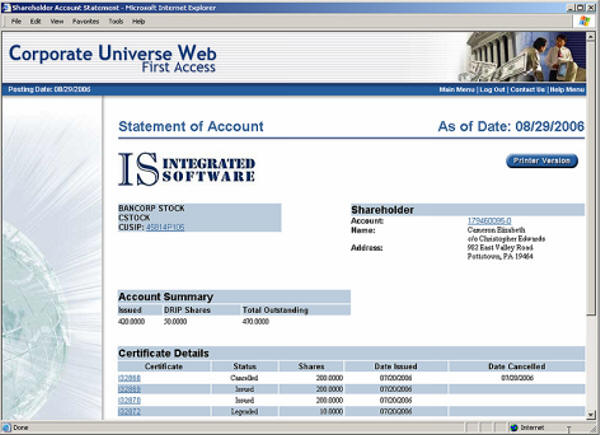Click the Statement of Account heading
The image size is (600, 435).
[191, 126]
